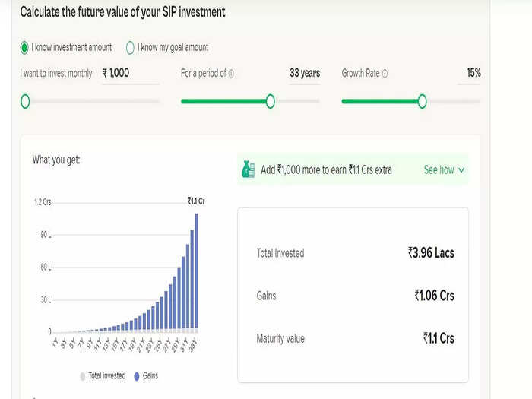The image size is (532, 399).
Task: Click the Maturity value amount ₹1.1 Crs
Action: pyautogui.click(x=439, y=338)
